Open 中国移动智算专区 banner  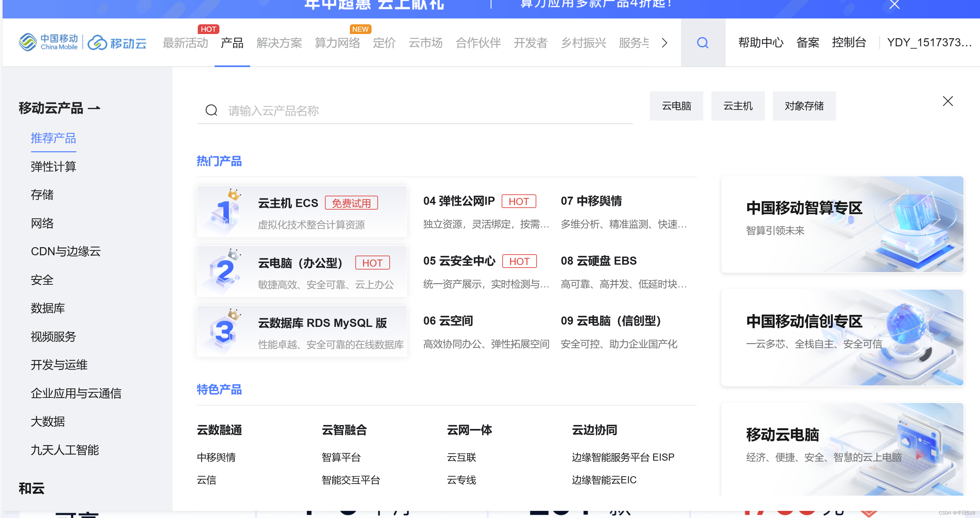coord(842,224)
